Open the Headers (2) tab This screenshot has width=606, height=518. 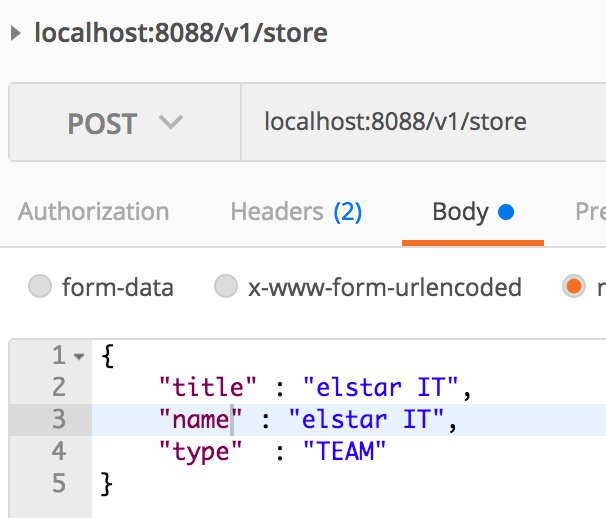coord(296,211)
